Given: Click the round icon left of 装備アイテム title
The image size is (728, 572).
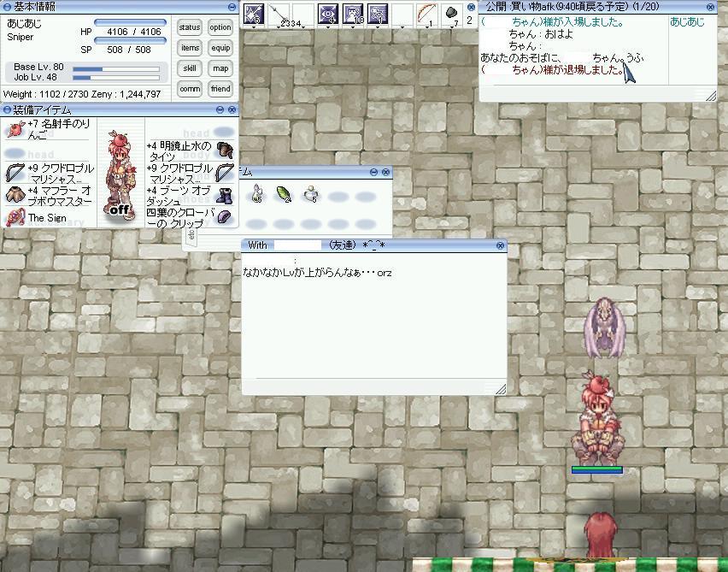Looking at the screenshot, I should (x=7, y=110).
